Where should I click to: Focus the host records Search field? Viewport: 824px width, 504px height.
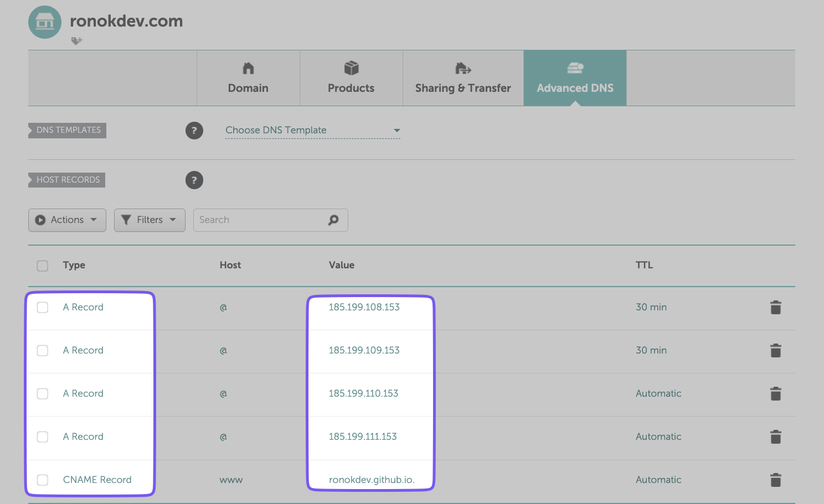pyautogui.click(x=260, y=220)
